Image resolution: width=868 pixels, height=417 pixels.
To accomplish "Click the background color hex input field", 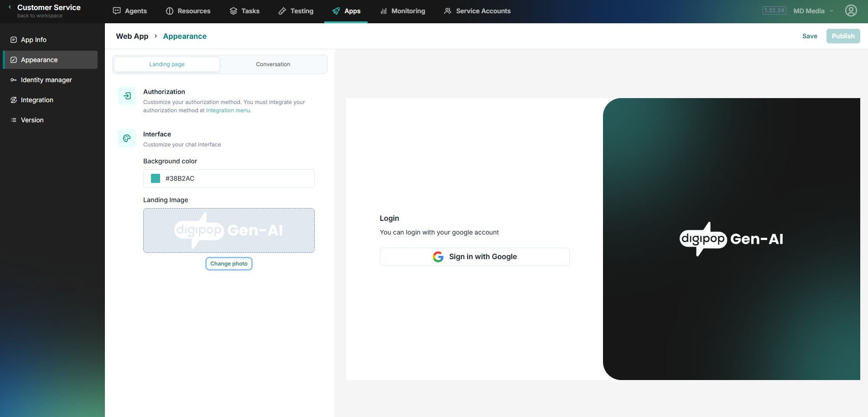I will (x=237, y=178).
